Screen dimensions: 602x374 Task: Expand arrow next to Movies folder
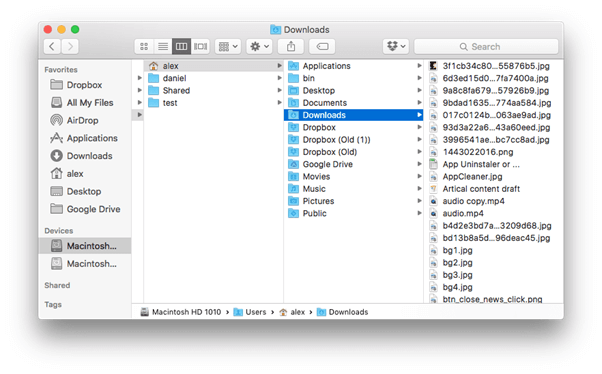point(419,177)
